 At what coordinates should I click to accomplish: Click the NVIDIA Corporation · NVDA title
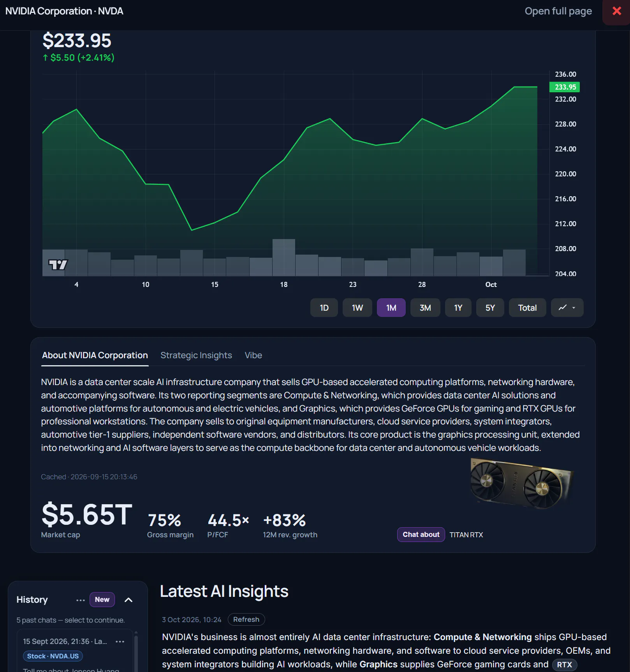[x=64, y=11]
